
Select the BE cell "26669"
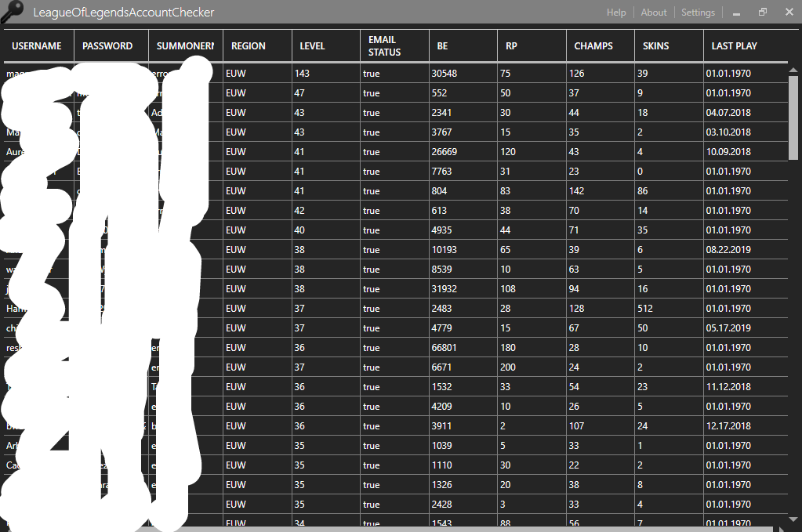pyautogui.click(x=463, y=152)
